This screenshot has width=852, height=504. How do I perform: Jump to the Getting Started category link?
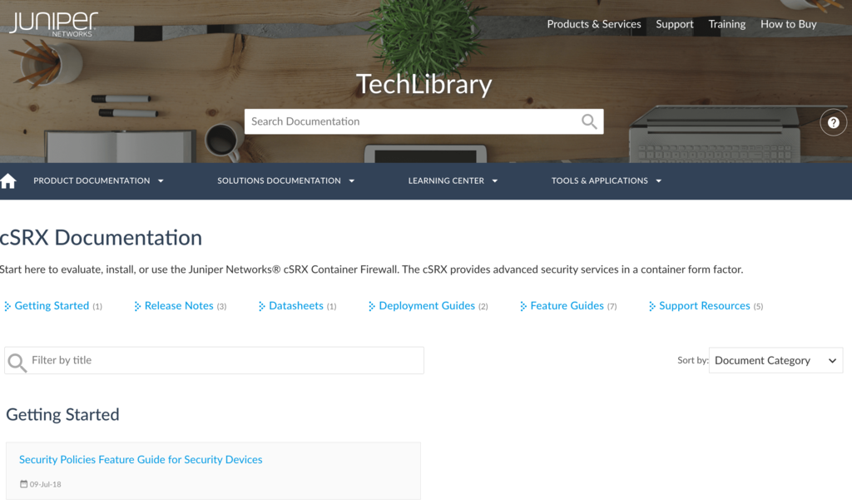[52, 306]
